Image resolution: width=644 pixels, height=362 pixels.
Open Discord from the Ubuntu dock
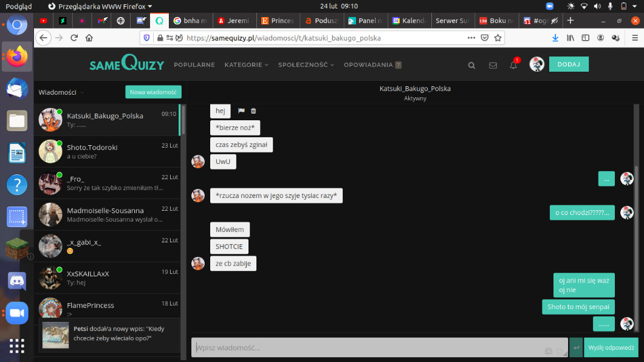tap(17, 281)
